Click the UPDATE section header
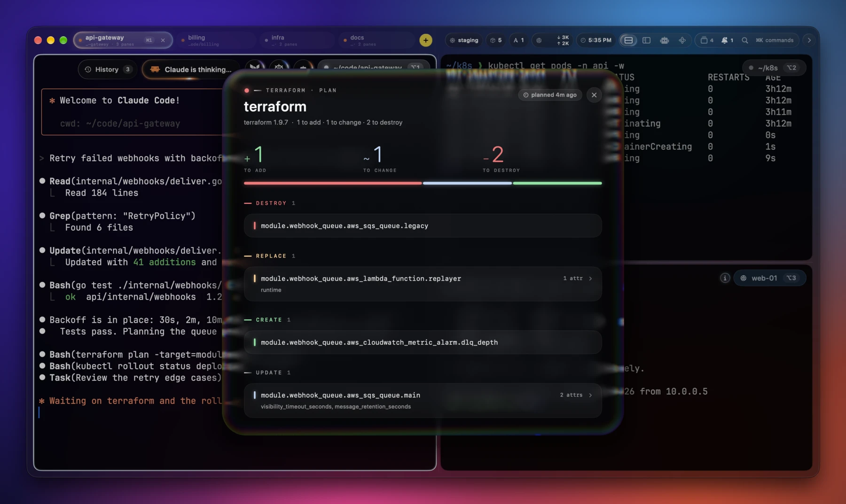The width and height of the screenshot is (846, 504). click(267, 372)
